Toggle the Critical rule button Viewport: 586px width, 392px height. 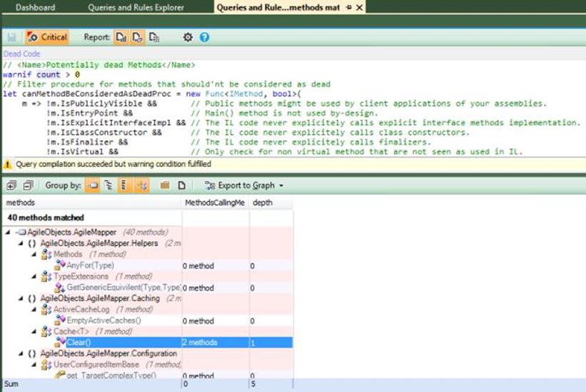[x=47, y=37]
